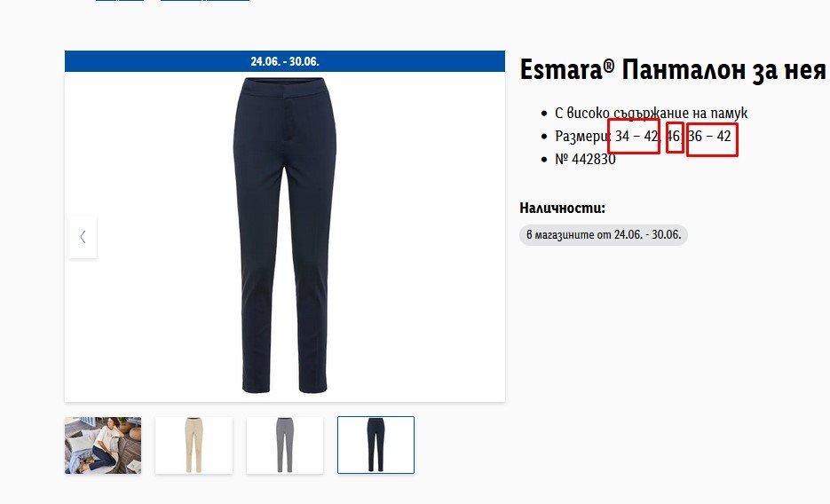Select the beige trousers thumbnail
This screenshot has height=504, width=830.
point(194,445)
